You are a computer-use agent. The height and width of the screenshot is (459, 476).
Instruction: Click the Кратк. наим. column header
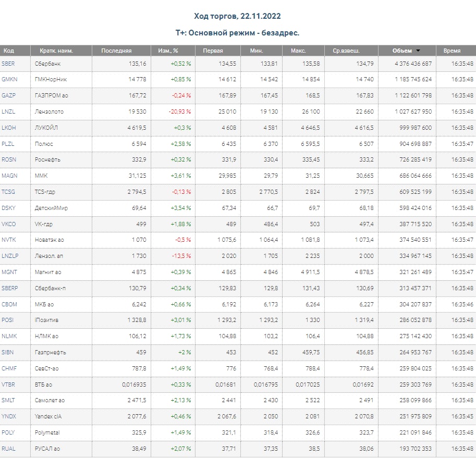pos(56,51)
